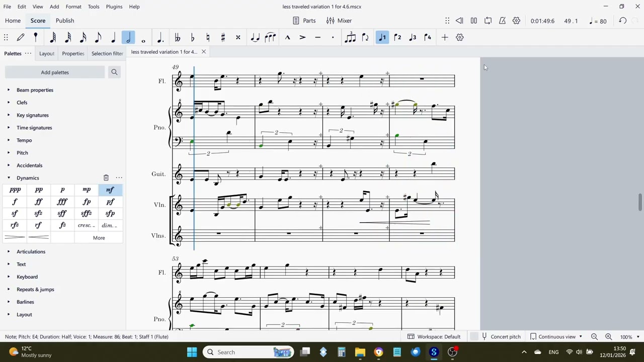Undo the last action

tap(623, 21)
